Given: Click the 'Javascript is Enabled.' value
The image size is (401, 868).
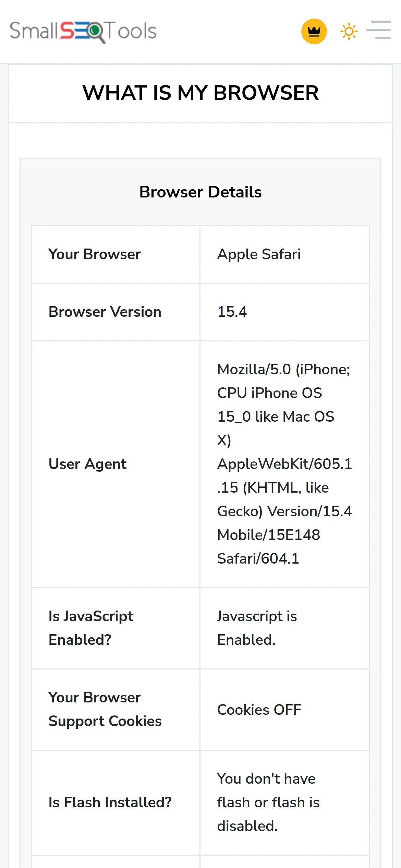Looking at the screenshot, I should click(x=257, y=628).
